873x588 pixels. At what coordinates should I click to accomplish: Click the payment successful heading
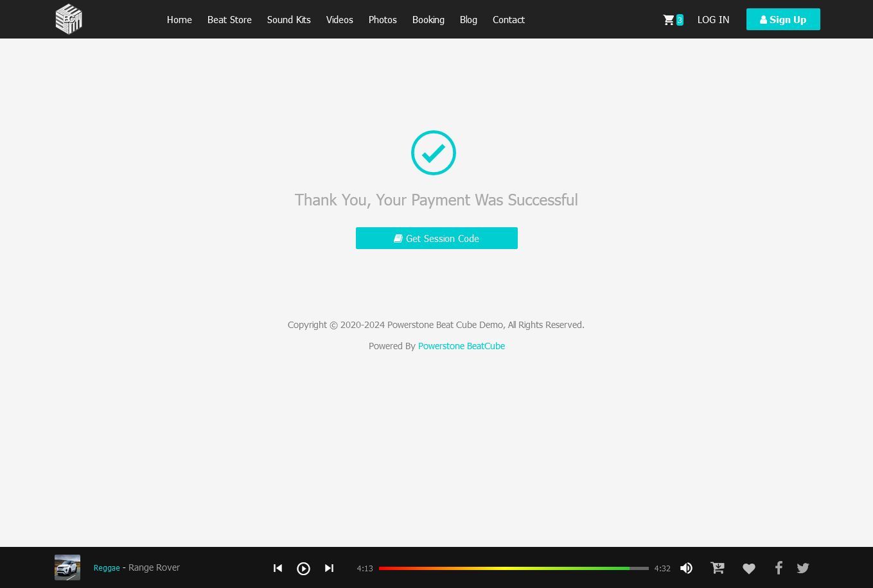[436, 200]
